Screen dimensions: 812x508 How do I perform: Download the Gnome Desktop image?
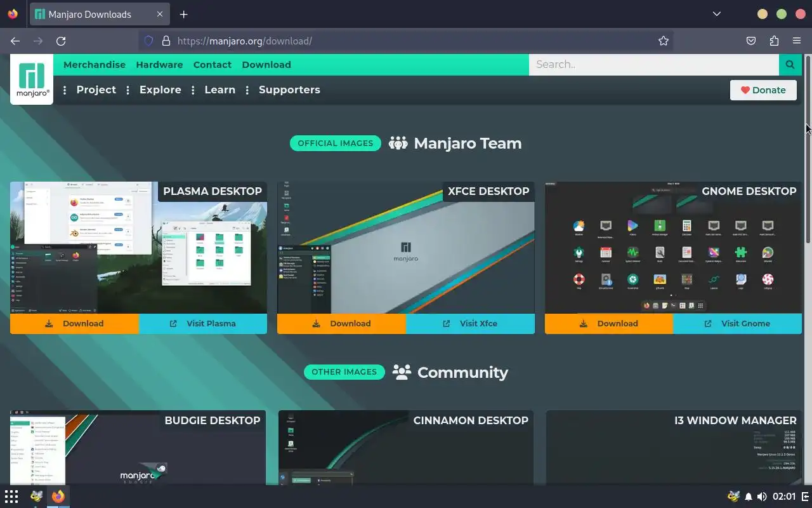coord(609,323)
